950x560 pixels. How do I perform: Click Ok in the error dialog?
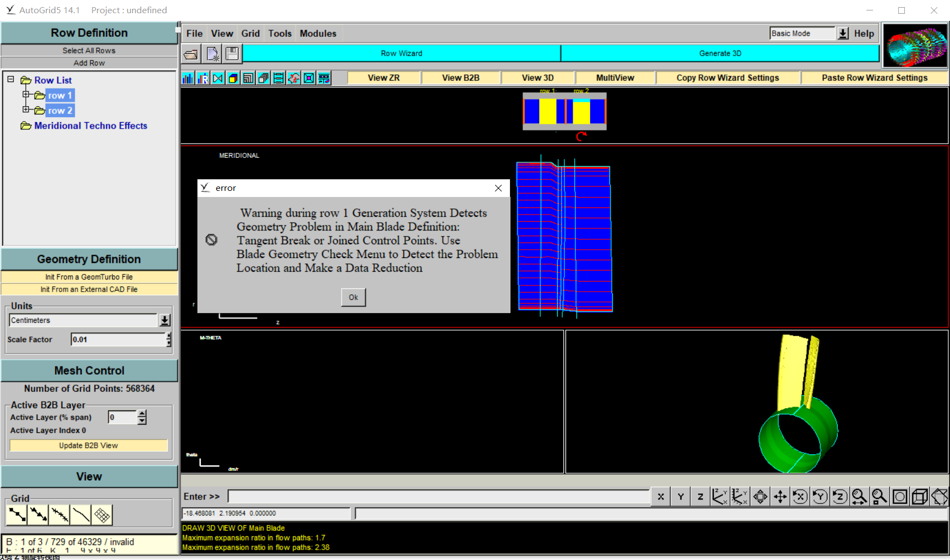coord(353,298)
